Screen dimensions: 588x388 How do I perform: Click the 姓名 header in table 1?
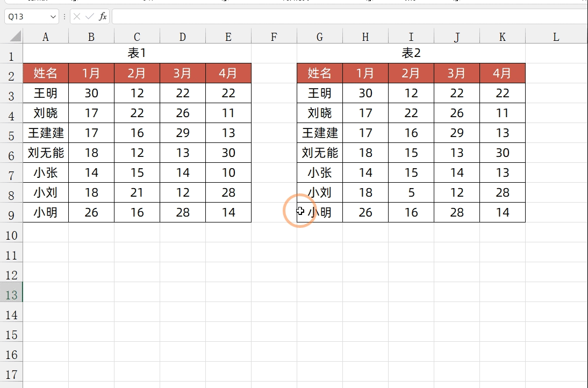point(46,73)
